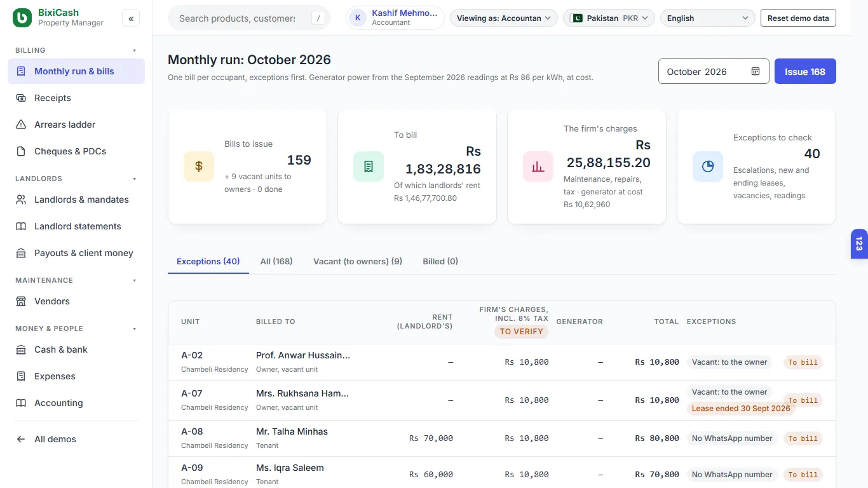The image size is (868, 488).
Task: Click the October 2026 month input
Action: pyautogui.click(x=714, y=72)
